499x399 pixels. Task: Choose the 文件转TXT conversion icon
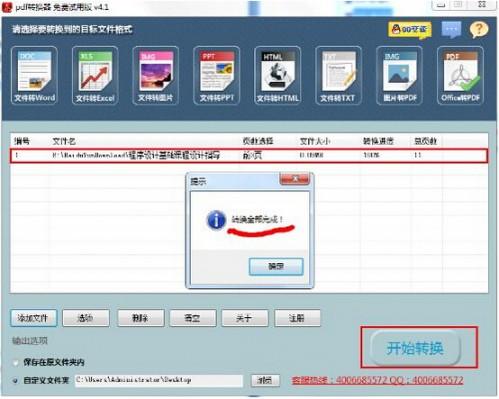tap(338, 76)
